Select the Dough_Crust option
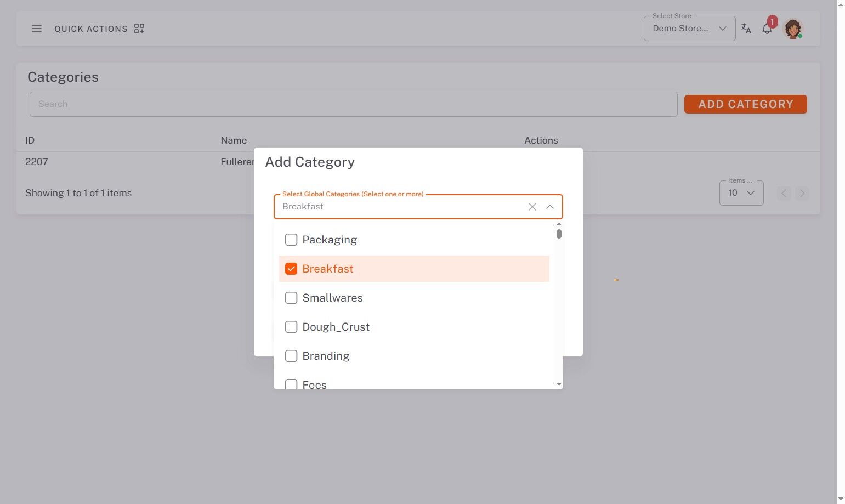 pyautogui.click(x=336, y=327)
